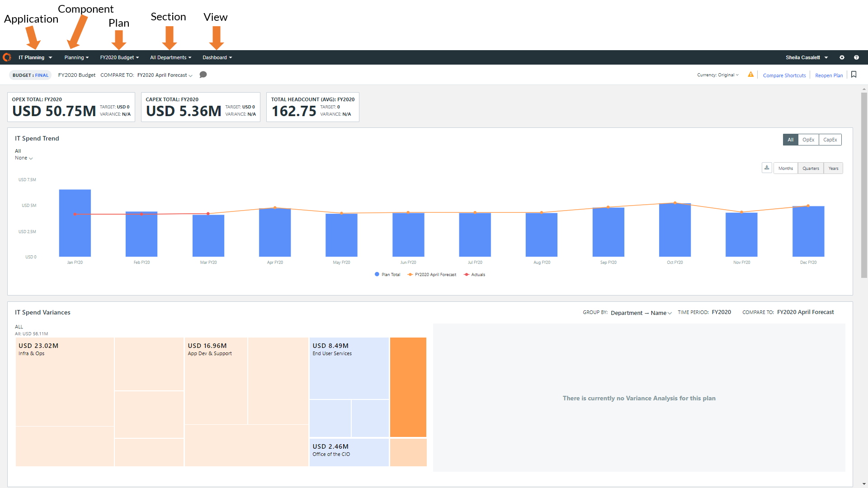Click the Jan FY20 plan total bar
The width and height of the screenshot is (868, 488).
(x=75, y=223)
